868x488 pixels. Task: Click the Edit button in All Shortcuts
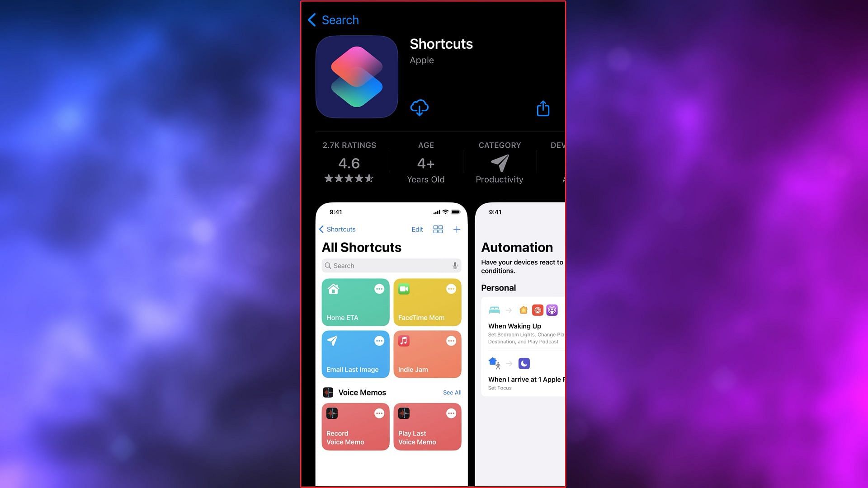417,229
